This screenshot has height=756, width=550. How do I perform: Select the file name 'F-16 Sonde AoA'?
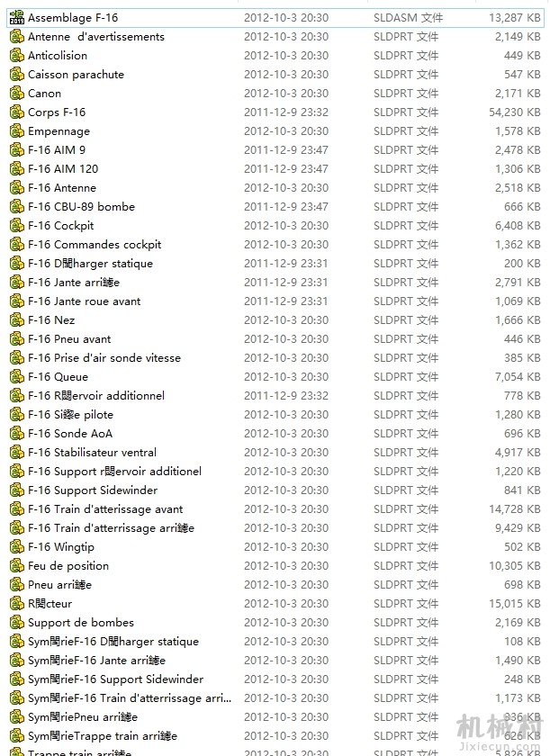tap(70, 434)
